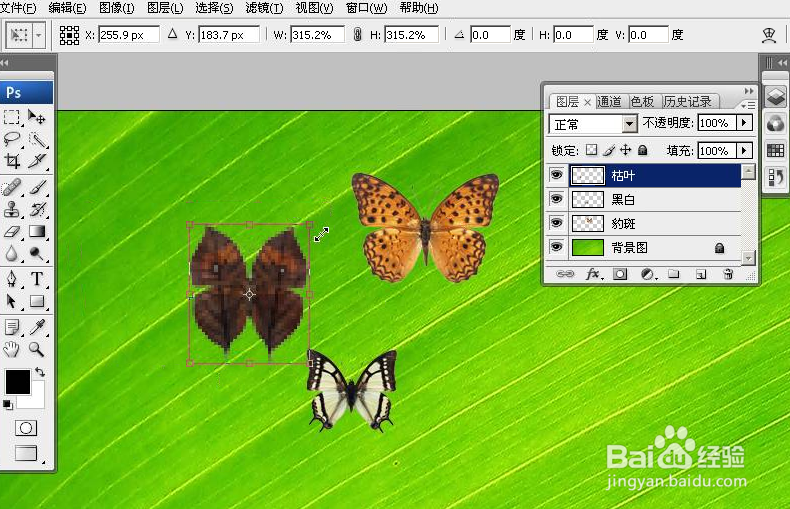Screen dimensions: 790x509
Task: Toggle lock position
Action: 625,150
